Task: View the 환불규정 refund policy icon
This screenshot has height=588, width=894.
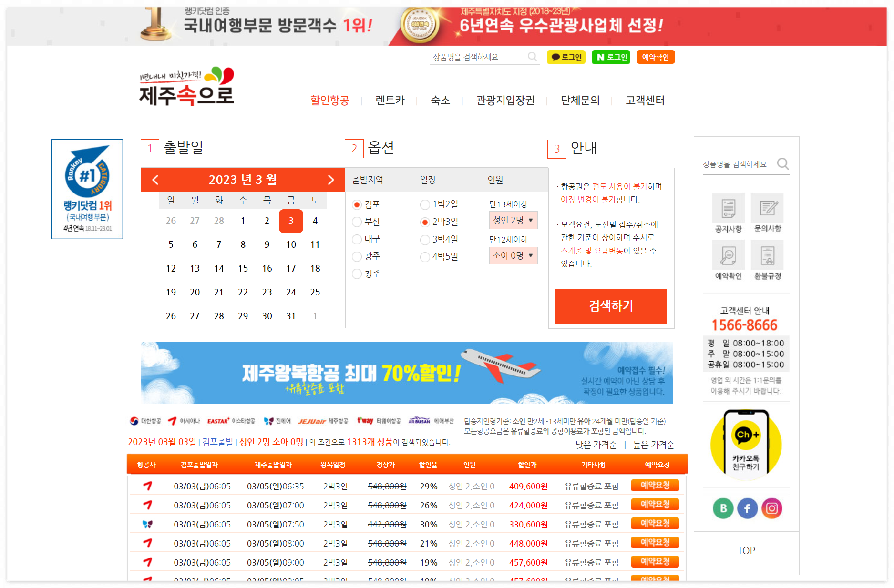Action: coord(766,255)
